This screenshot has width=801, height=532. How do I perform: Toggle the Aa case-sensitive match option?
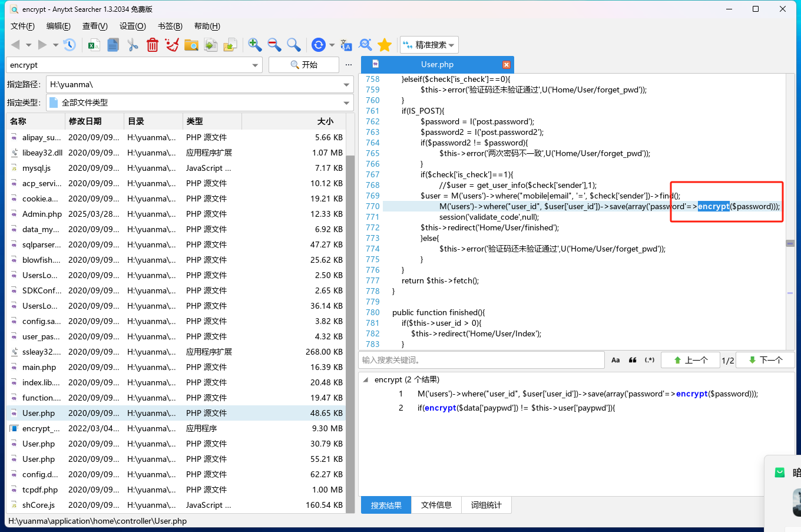[615, 360]
